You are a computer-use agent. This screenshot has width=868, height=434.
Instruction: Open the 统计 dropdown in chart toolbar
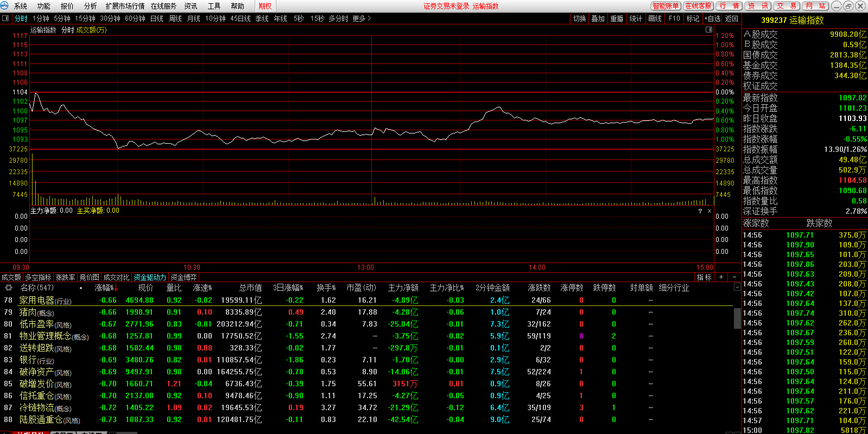pyautogui.click(x=636, y=18)
